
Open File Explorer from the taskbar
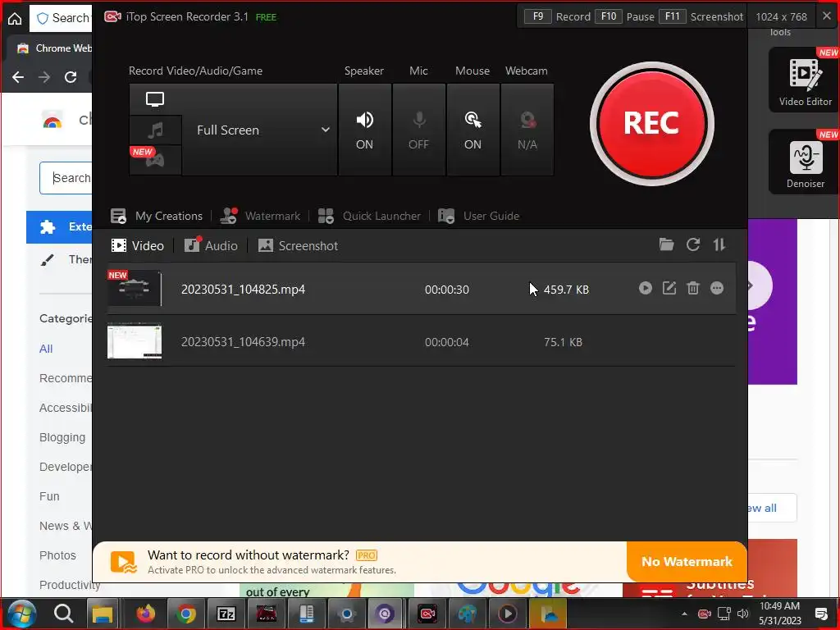tap(103, 614)
